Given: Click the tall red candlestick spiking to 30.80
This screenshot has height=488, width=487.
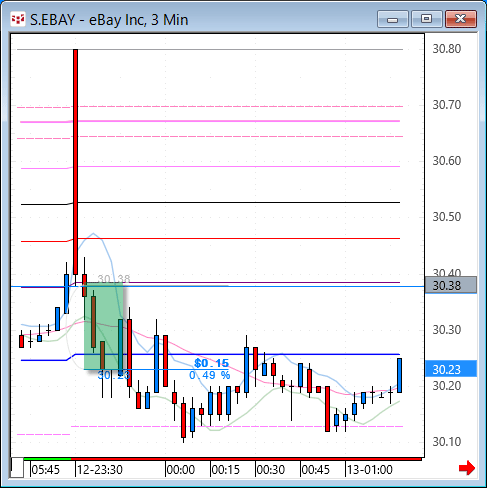Looking at the screenshot, I should tap(76, 162).
